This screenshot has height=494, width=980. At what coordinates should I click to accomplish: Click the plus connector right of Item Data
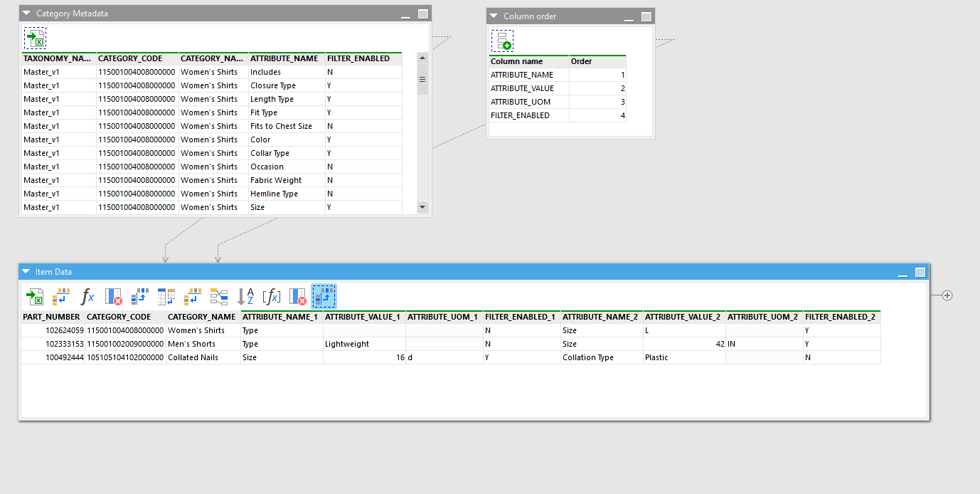pos(947,296)
